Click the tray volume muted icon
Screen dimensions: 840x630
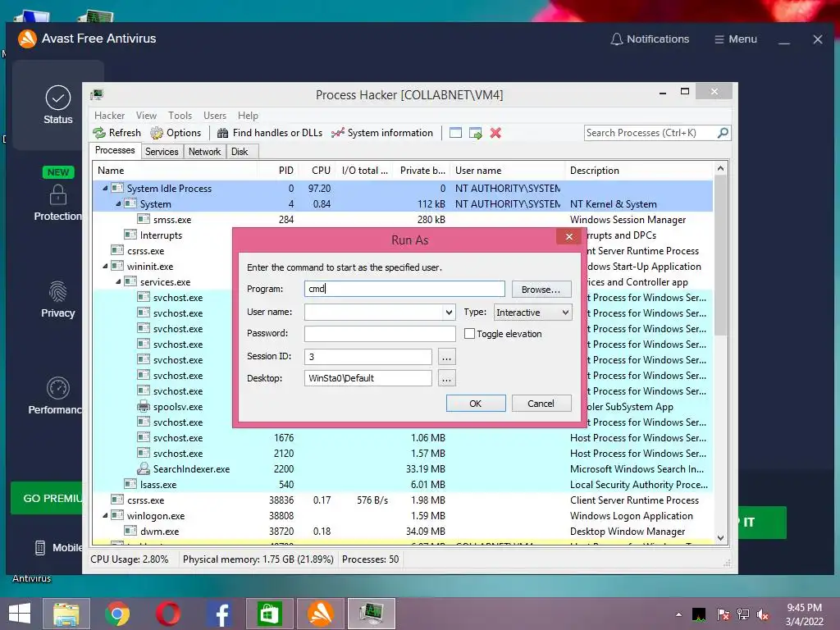(763, 614)
